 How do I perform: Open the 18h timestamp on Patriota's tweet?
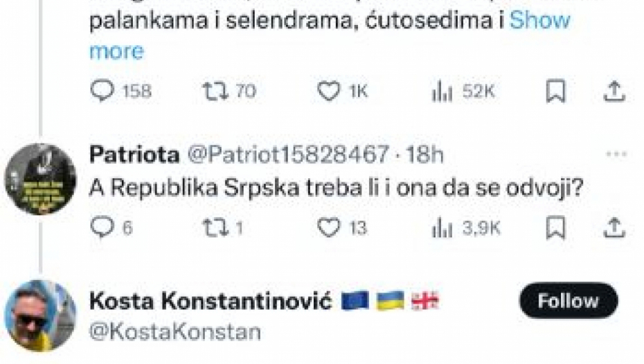point(424,155)
